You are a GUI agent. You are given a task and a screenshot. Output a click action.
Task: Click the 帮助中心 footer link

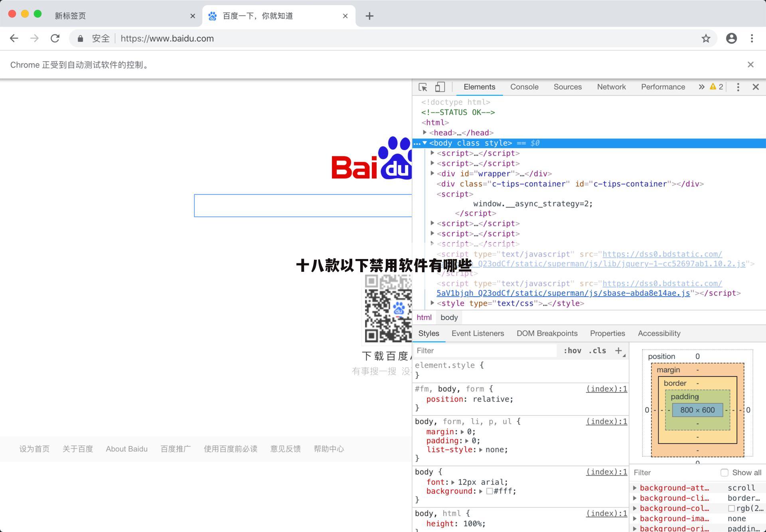(329, 449)
